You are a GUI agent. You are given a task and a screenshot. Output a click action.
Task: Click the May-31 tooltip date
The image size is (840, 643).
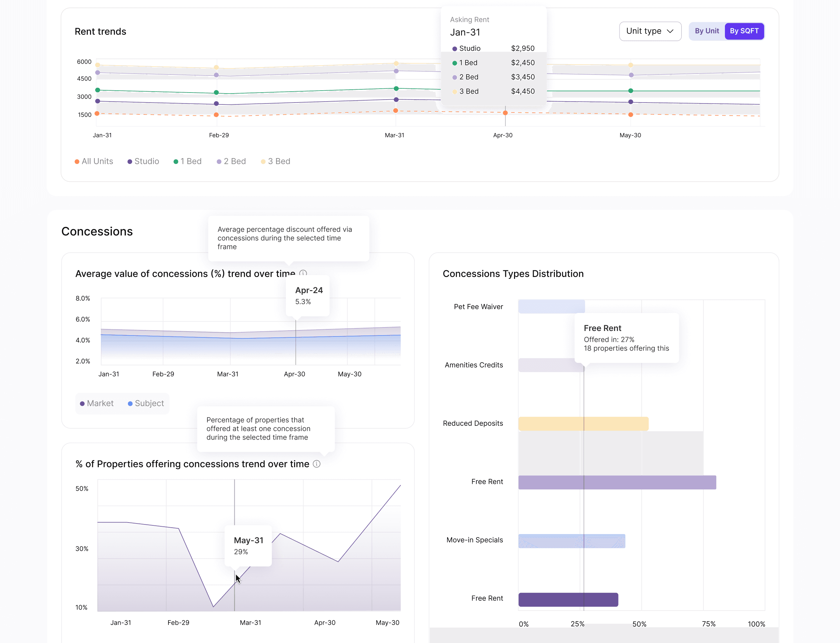click(x=248, y=540)
